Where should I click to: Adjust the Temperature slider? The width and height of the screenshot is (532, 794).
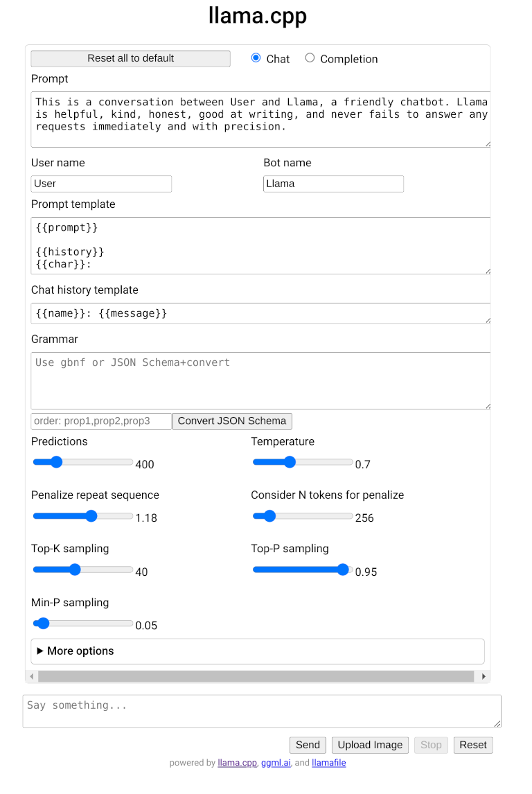point(303,462)
